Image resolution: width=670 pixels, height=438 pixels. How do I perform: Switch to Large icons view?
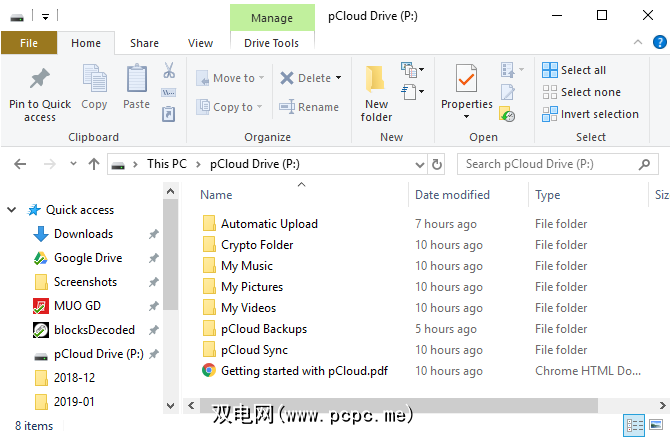pos(656,425)
